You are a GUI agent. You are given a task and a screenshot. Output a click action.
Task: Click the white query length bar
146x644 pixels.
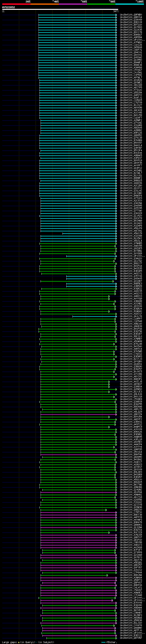[60, 10]
